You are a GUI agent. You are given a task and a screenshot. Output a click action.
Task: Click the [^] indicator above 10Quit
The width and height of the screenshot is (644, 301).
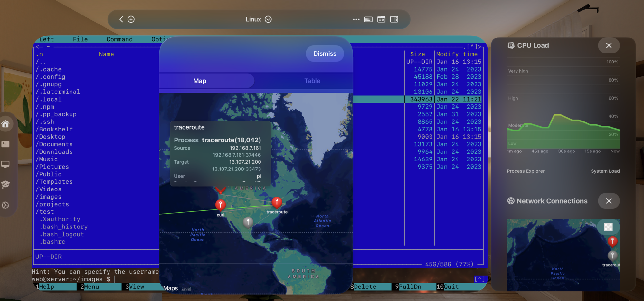[x=479, y=279]
